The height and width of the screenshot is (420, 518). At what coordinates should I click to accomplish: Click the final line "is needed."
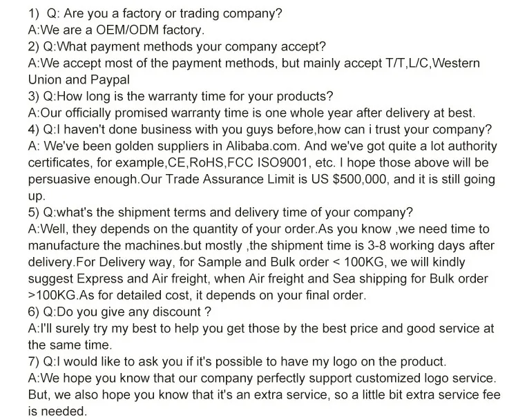click(58, 410)
